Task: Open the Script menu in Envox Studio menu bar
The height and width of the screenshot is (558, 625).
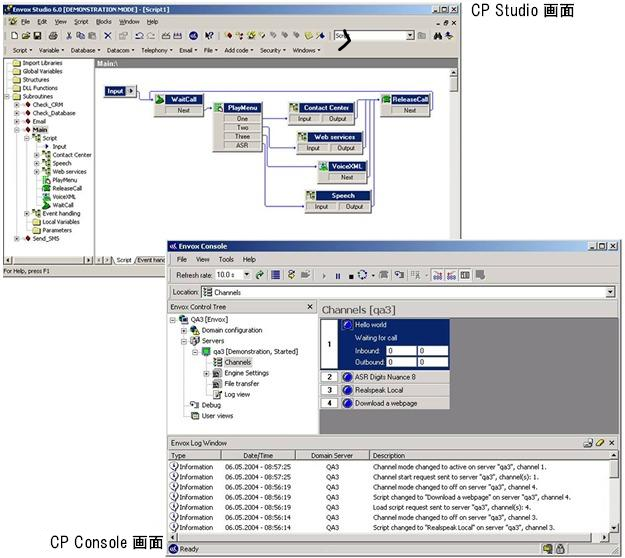Action: click(x=81, y=22)
